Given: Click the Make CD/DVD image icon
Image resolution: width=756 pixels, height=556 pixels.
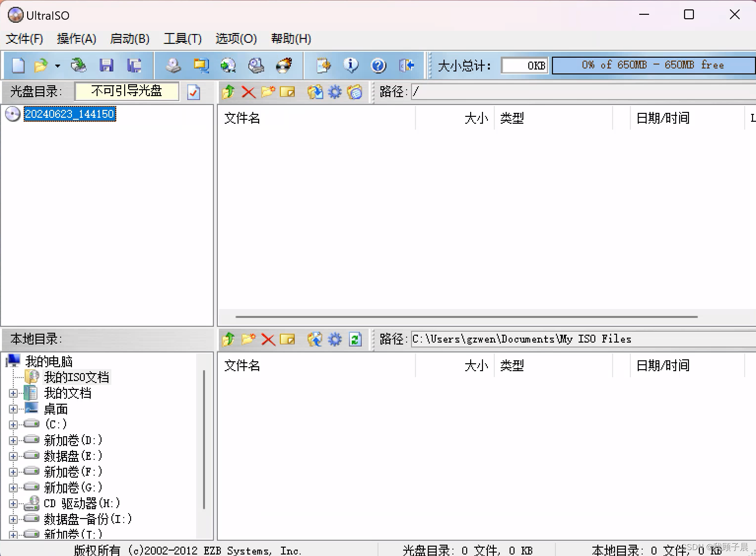Looking at the screenshot, I should pos(173,65).
